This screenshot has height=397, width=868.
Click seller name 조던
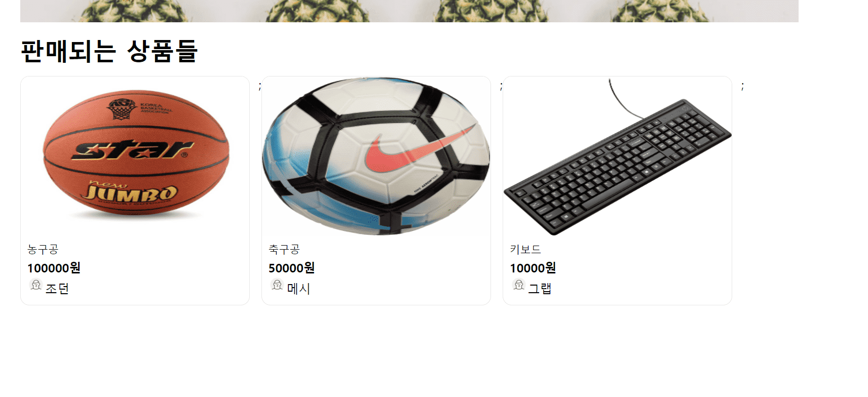point(57,289)
